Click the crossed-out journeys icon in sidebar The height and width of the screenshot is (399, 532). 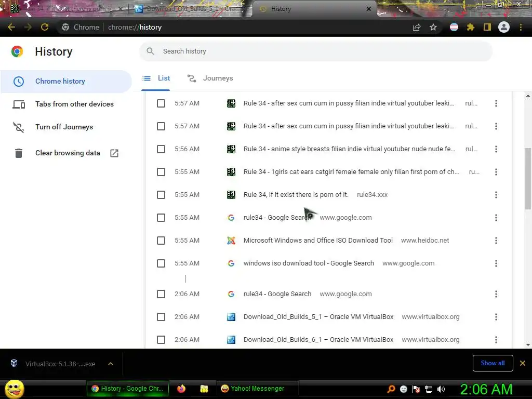(x=19, y=127)
